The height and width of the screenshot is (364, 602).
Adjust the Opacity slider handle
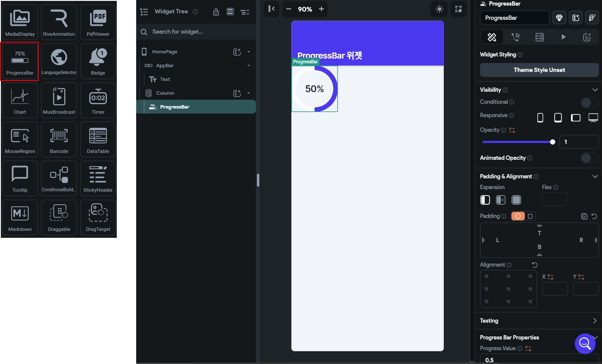pyautogui.click(x=553, y=142)
